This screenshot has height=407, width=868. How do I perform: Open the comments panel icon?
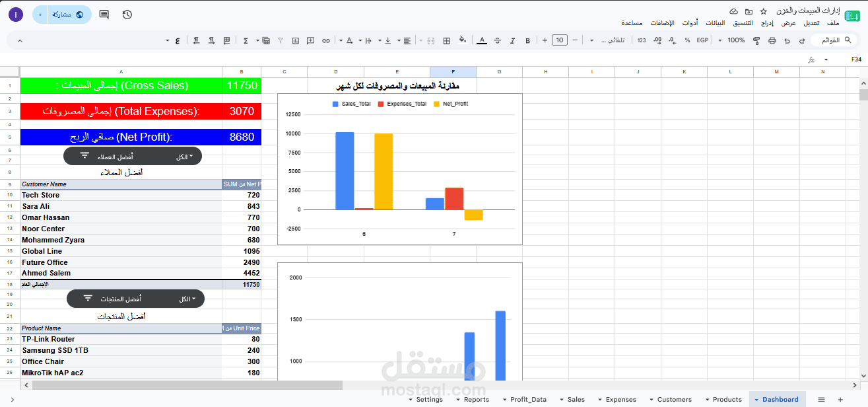click(x=104, y=15)
